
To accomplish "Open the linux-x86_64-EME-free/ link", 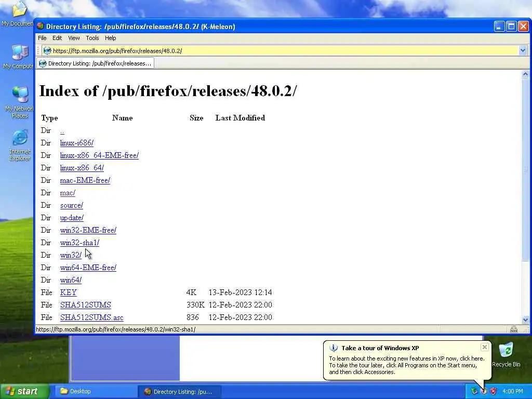I will (x=99, y=155).
